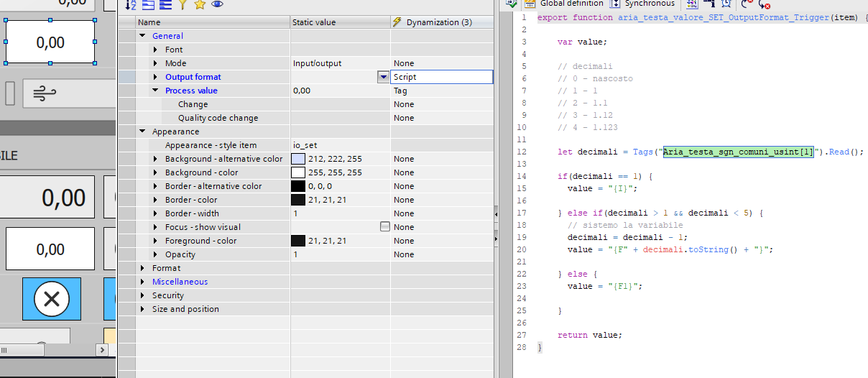Expand the Font property
This screenshot has height=378, width=868.
156,50
